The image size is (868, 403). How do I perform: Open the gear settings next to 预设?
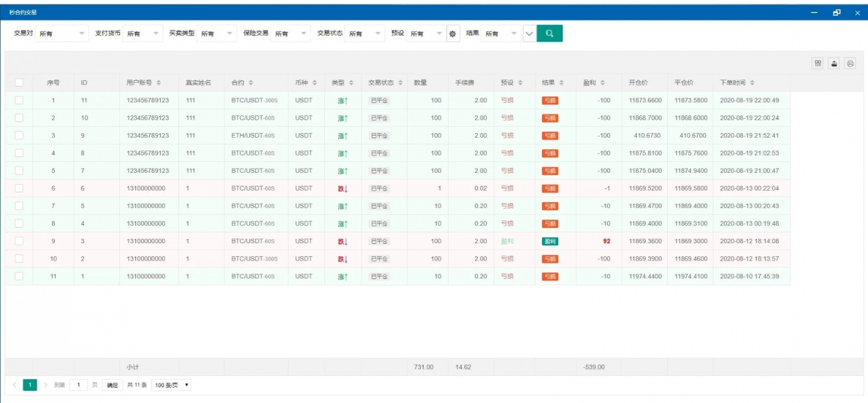click(x=453, y=34)
